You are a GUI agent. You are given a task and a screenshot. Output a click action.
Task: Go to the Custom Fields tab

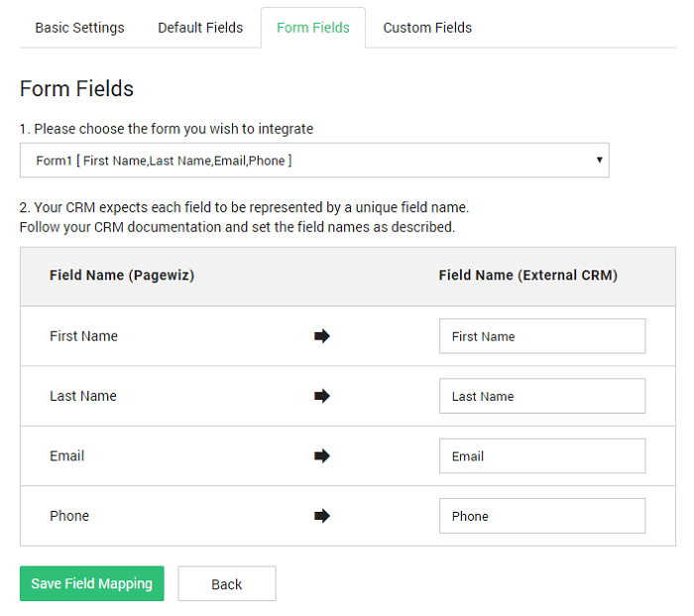(427, 28)
